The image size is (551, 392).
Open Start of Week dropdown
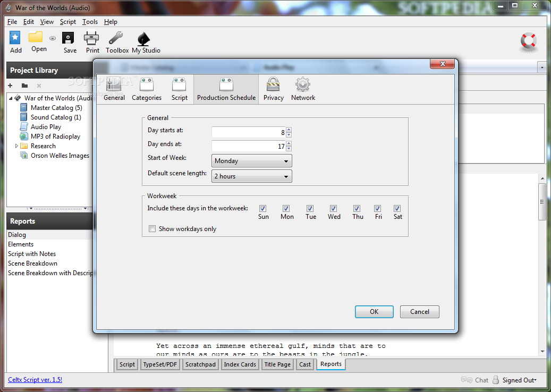point(252,161)
